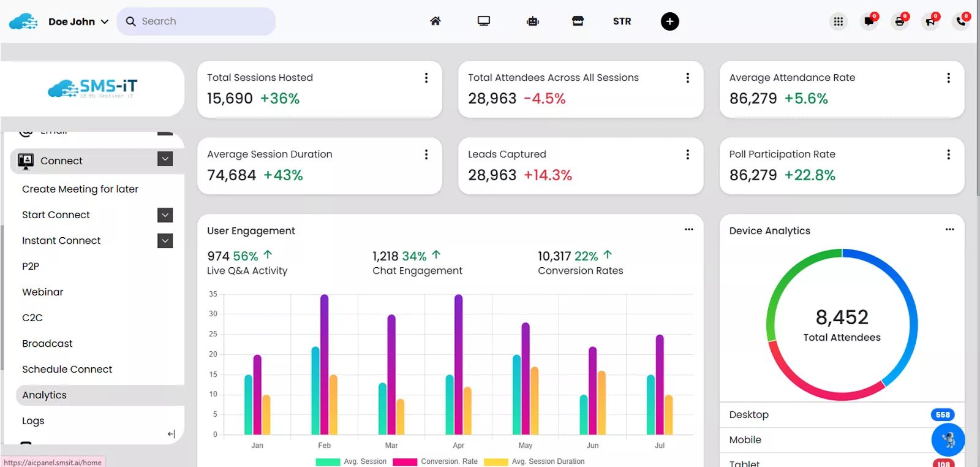Click the robot icon in top navigation
980x467 pixels.
point(532,21)
